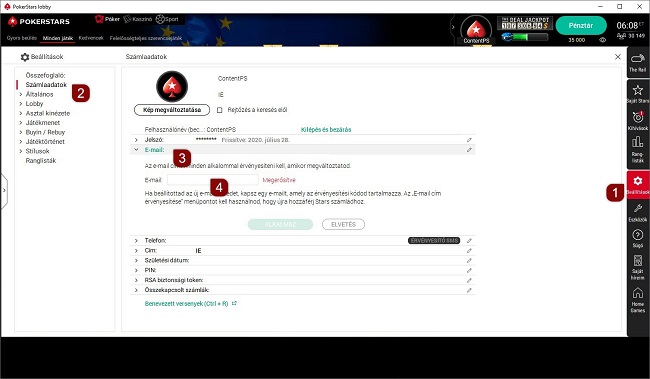650x379 pixels.
Task: Click edit pencil for Jelszó row
Action: [469, 140]
